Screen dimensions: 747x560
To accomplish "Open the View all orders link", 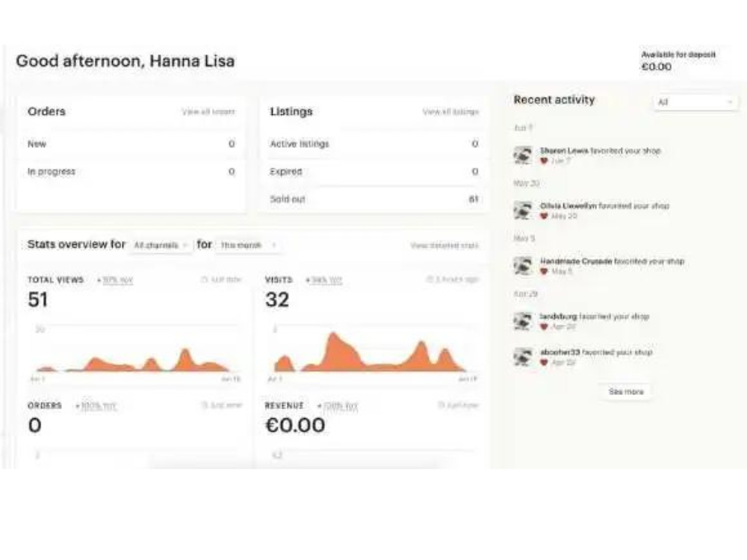I will [208, 111].
